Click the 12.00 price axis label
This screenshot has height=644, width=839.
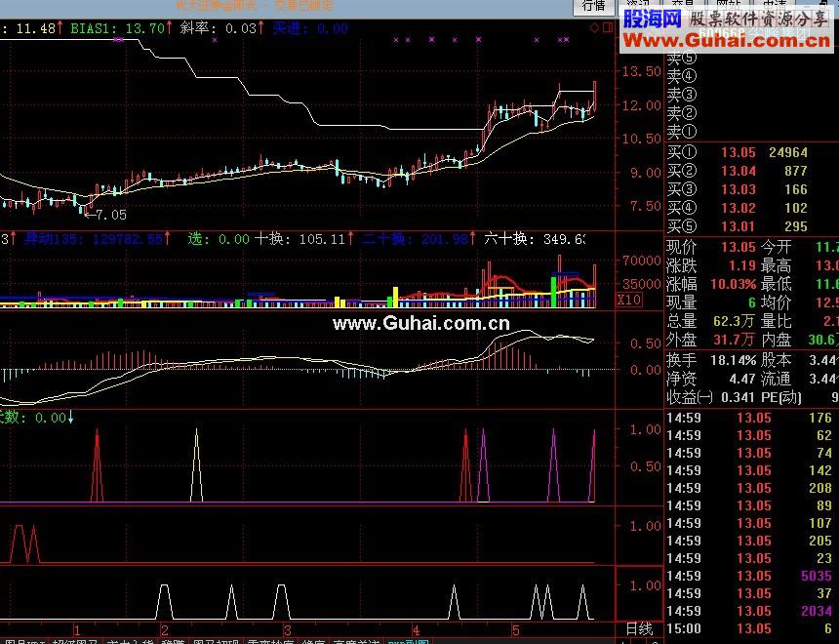(641, 105)
